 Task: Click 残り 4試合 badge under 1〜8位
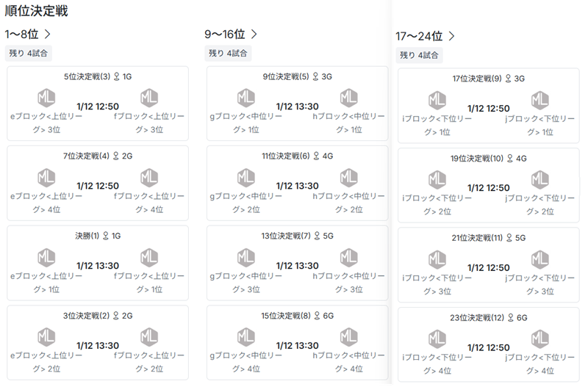click(x=27, y=53)
